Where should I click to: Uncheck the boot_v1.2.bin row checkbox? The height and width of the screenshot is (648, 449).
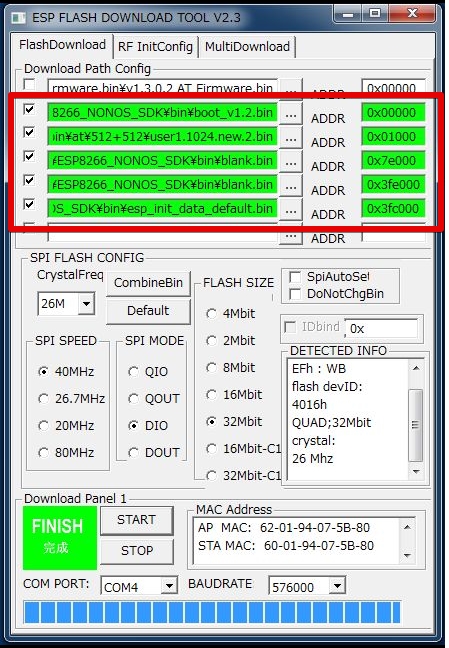click(x=29, y=110)
